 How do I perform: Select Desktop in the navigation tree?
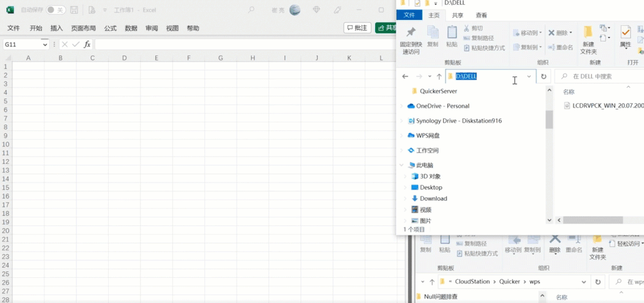pyautogui.click(x=431, y=188)
